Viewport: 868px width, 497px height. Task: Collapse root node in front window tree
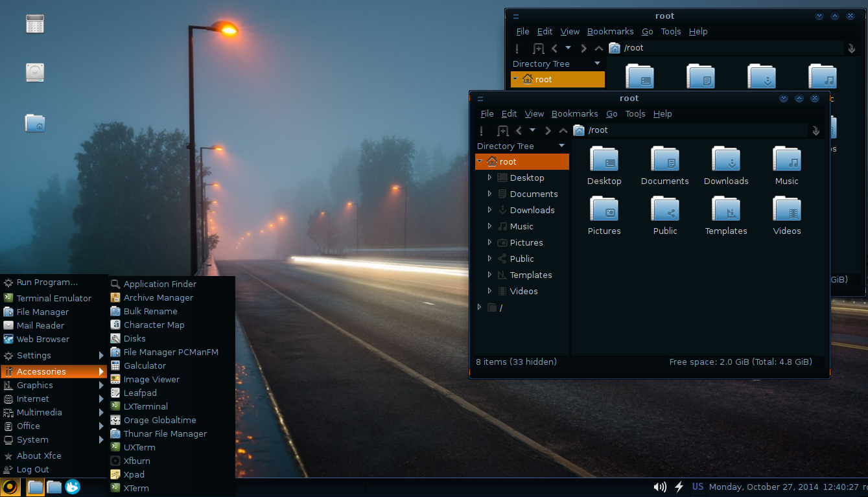pyautogui.click(x=479, y=161)
